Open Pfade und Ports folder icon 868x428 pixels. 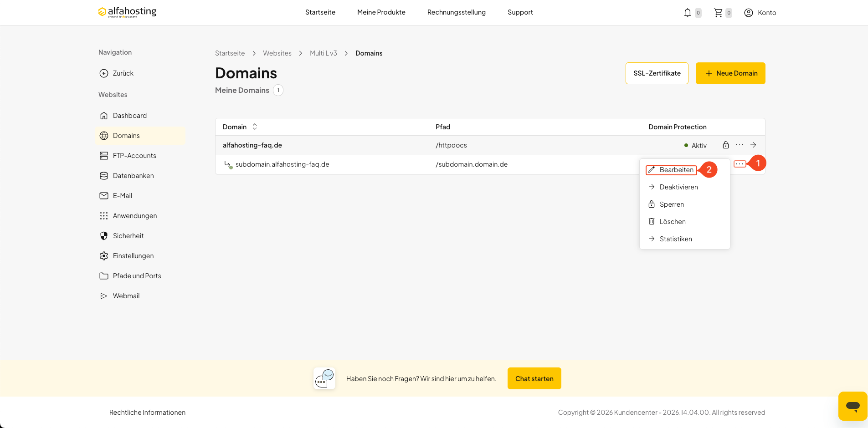point(104,276)
